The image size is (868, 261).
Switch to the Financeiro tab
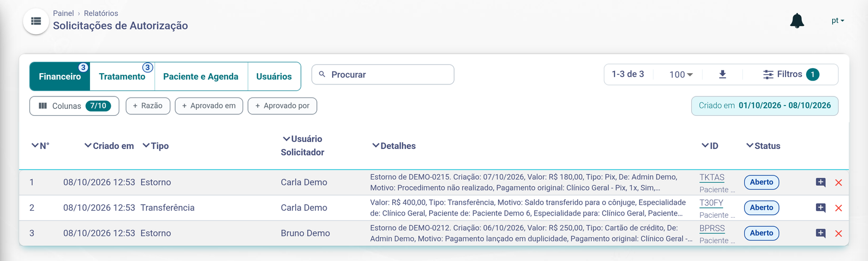[60, 76]
